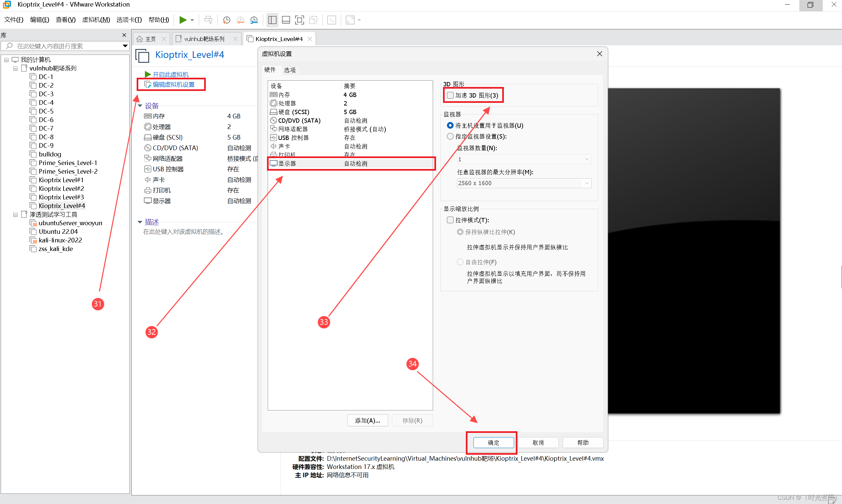Open the 帮助 menu
Viewport: 842px width, 504px height.
tap(158, 20)
